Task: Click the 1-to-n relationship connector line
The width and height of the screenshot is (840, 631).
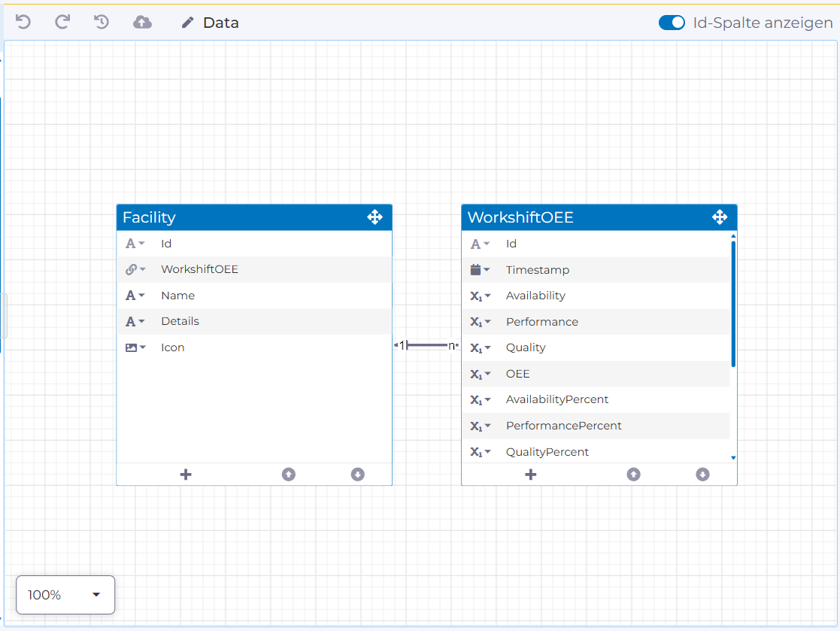Action: coord(426,345)
